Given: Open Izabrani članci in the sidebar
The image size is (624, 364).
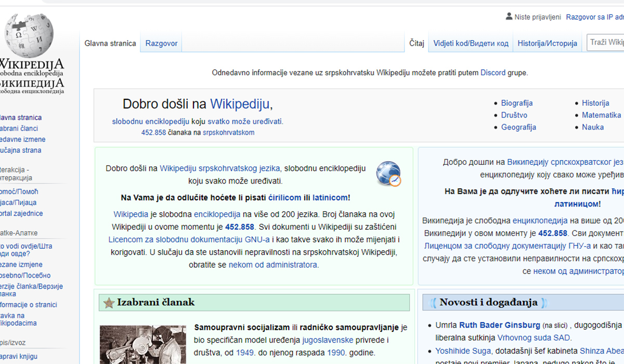Looking at the screenshot, I should 18,128.
